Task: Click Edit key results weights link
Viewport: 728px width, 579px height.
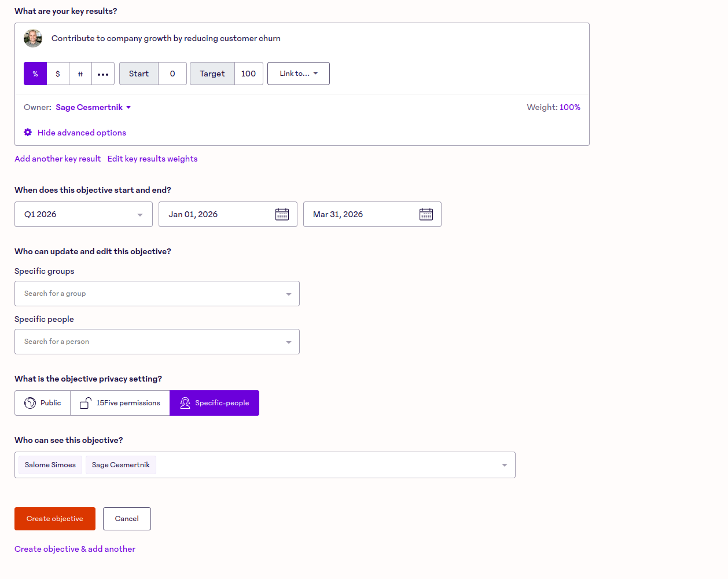Action: click(x=152, y=159)
